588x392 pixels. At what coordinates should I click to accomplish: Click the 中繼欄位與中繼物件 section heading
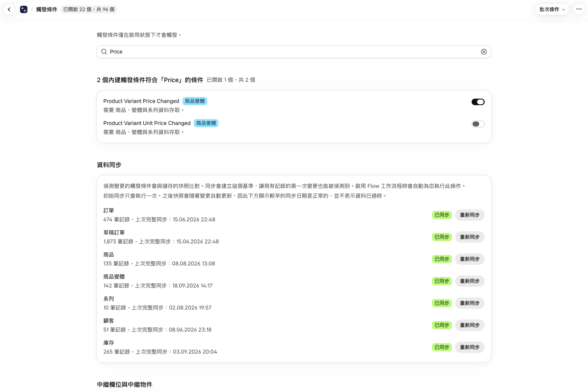124,385
